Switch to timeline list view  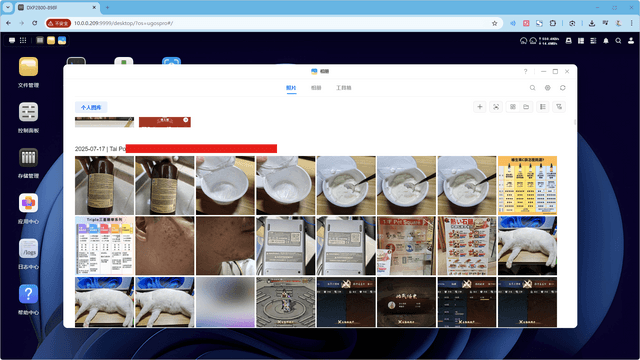[x=543, y=107]
